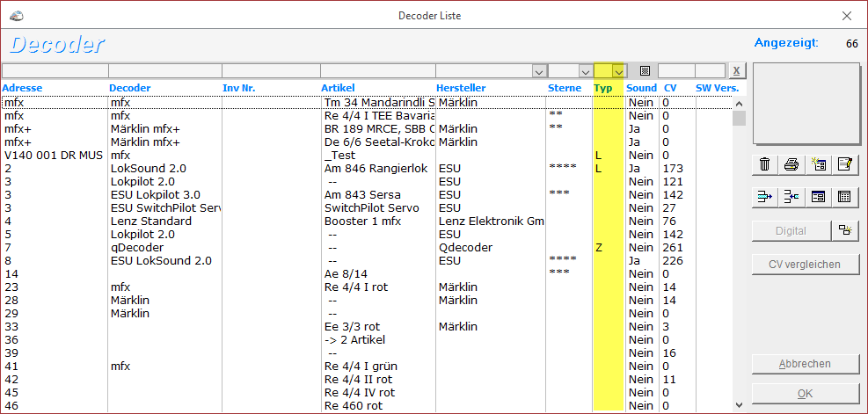868x414 pixels.
Task: Click the Adresse filter input field
Action: [x=55, y=71]
